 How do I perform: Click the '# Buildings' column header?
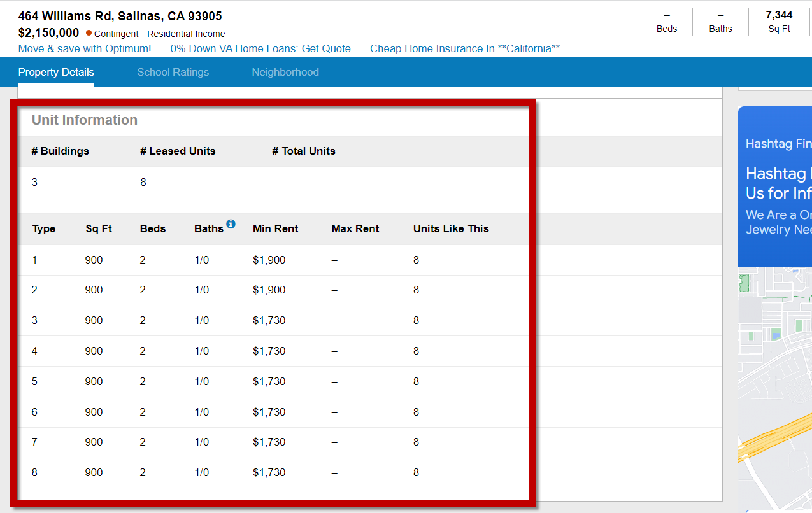pyautogui.click(x=60, y=151)
